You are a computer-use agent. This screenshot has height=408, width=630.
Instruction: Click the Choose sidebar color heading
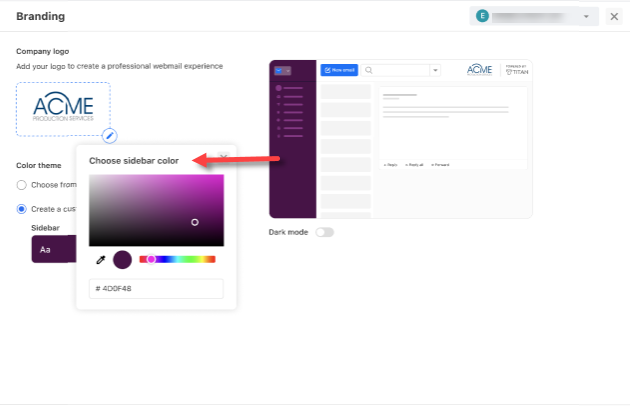click(134, 161)
